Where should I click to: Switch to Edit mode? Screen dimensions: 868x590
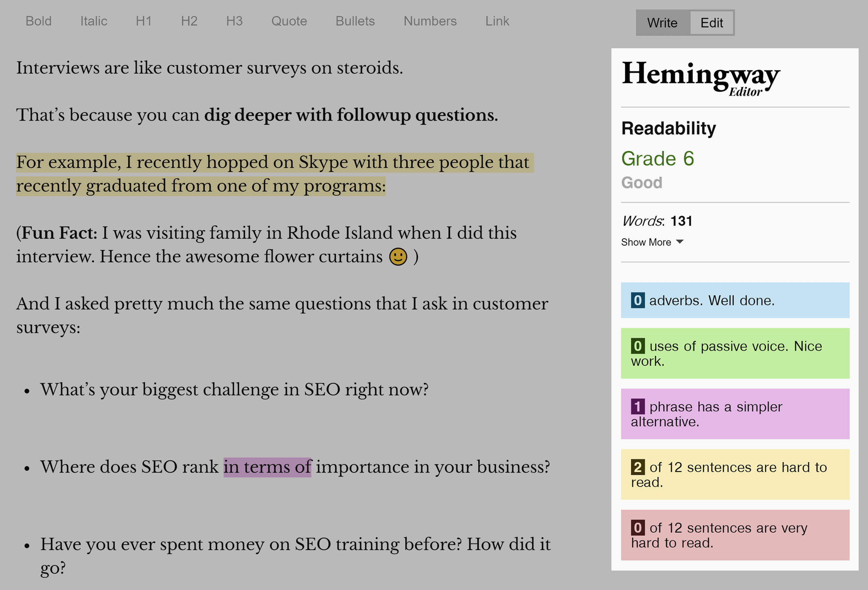point(712,23)
